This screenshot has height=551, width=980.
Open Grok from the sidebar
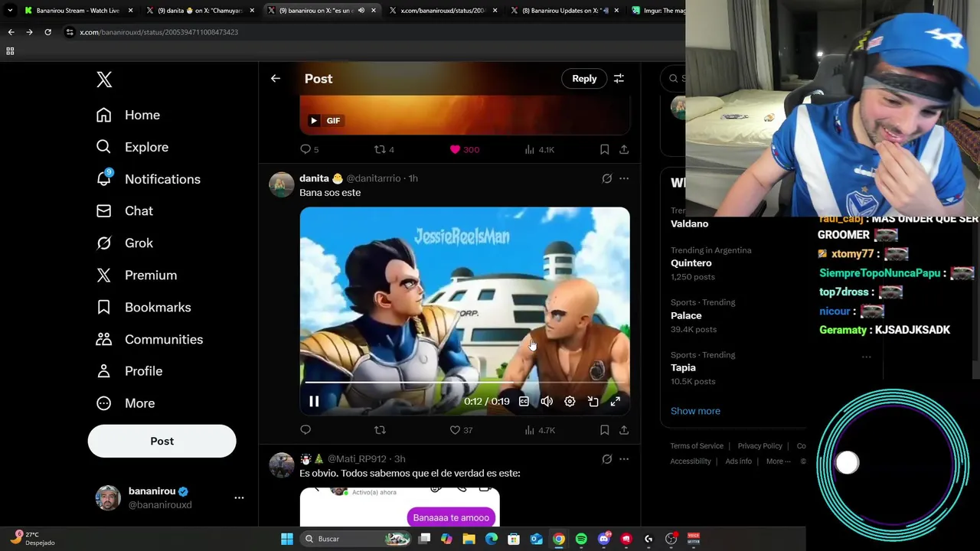pos(124,243)
